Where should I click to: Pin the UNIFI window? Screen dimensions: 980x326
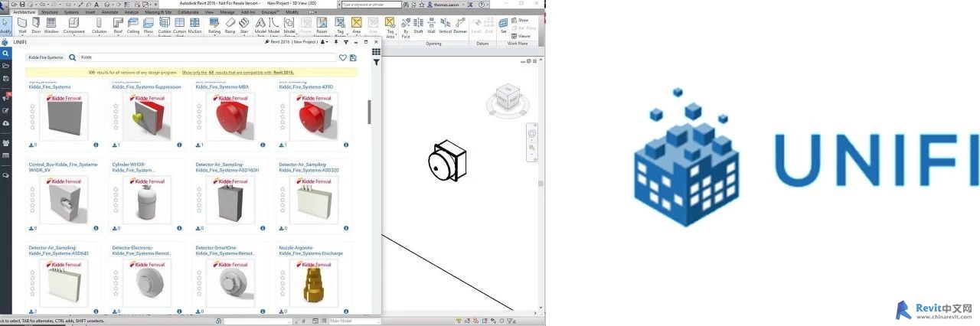click(335, 42)
